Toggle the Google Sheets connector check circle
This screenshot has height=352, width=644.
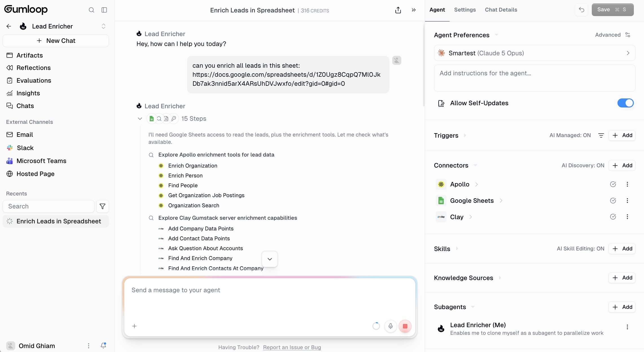coord(613,201)
